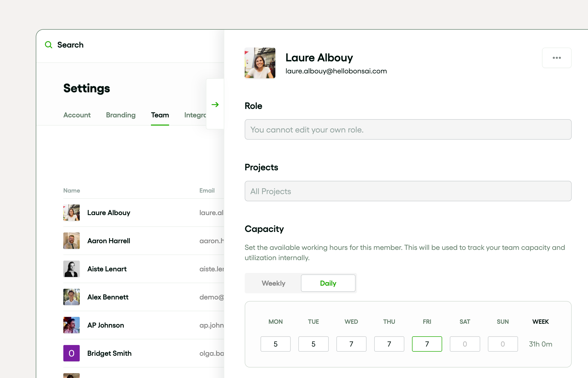The image size is (588, 378).
Task: Switch to the Account settings tab
Action: [x=77, y=115]
